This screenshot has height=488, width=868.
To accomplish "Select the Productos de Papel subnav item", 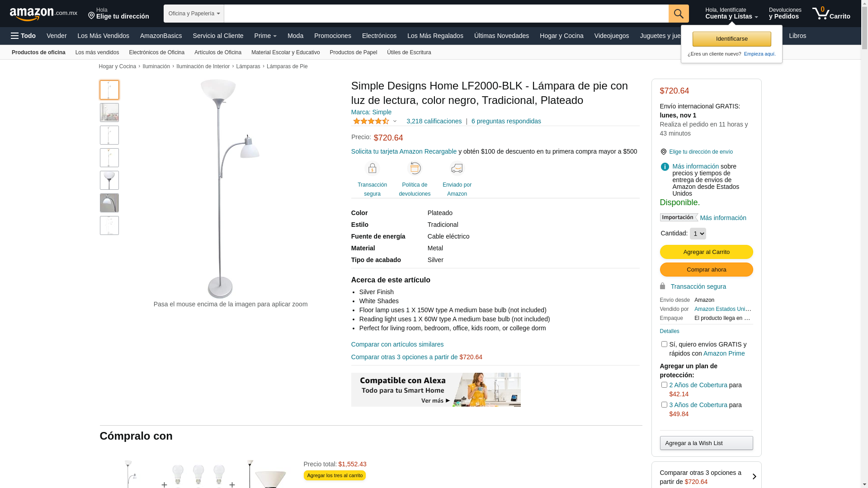I will 354,52.
